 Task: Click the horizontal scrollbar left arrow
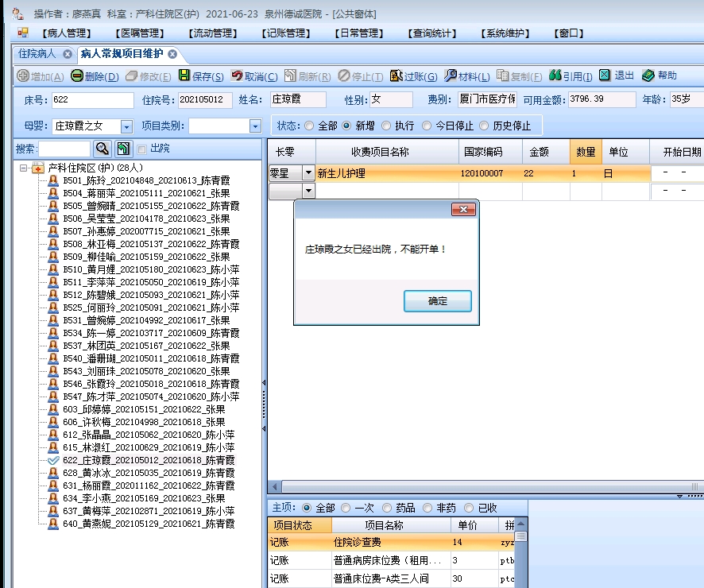tap(275, 486)
